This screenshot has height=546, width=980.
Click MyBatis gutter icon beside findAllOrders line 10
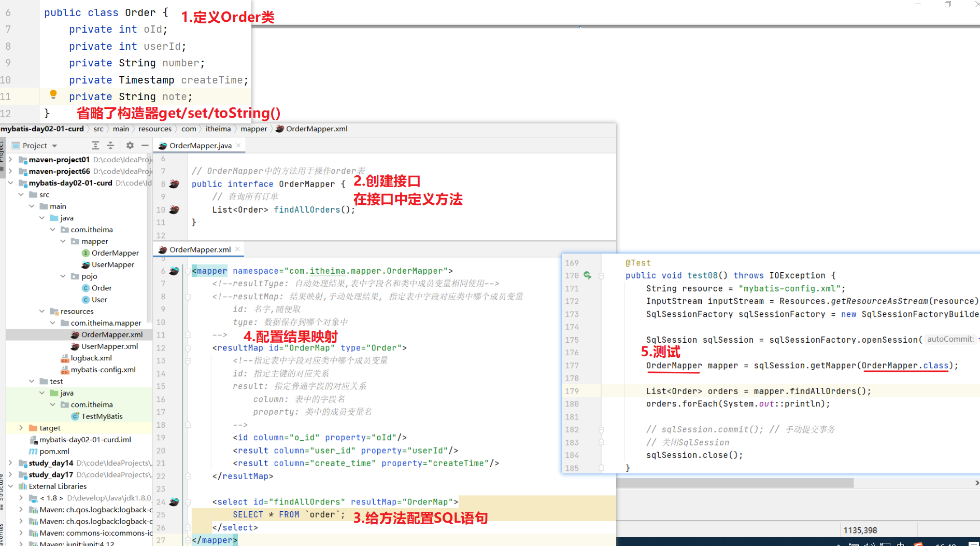[x=174, y=209]
